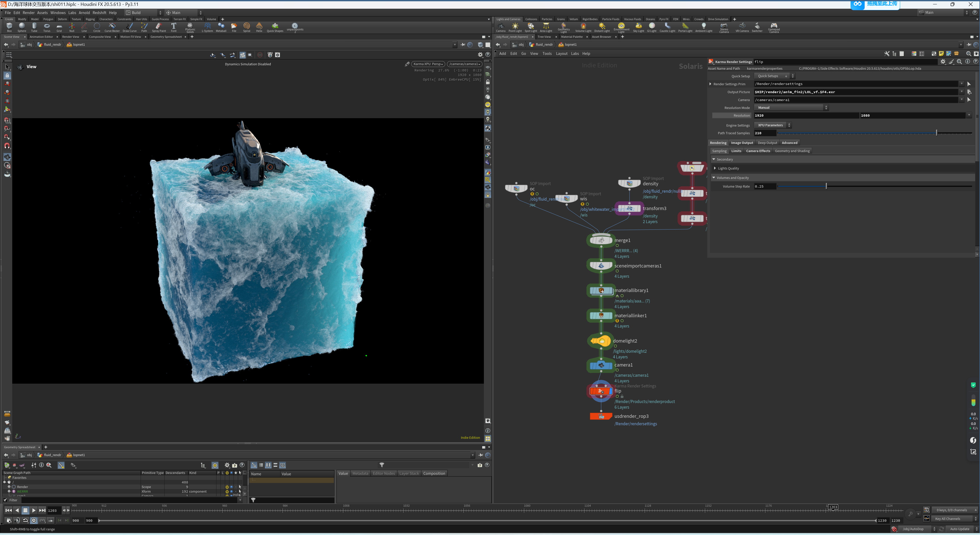Open the Karma XPU Persp renderer dropdown
Screen dimensions: 980x535
click(428, 64)
